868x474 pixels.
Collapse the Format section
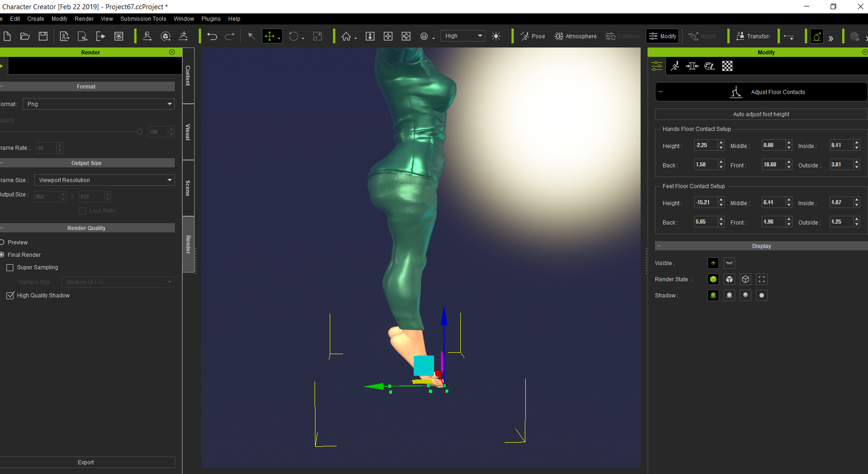(x=2, y=86)
